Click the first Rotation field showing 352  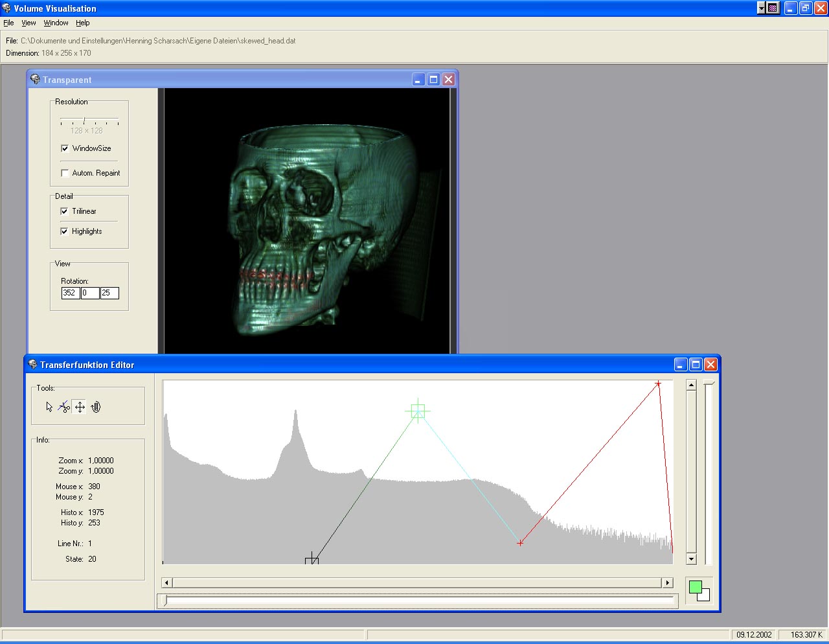(x=70, y=293)
